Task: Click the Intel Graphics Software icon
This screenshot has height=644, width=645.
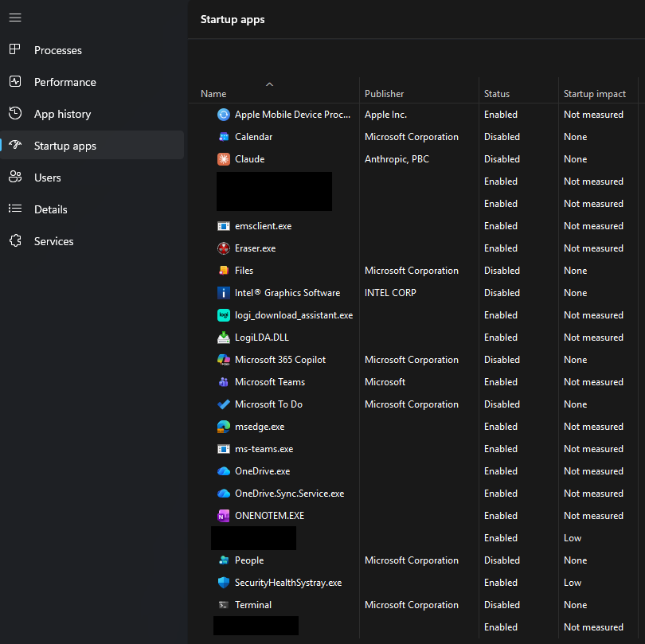Action: pyautogui.click(x=224, y=292)
